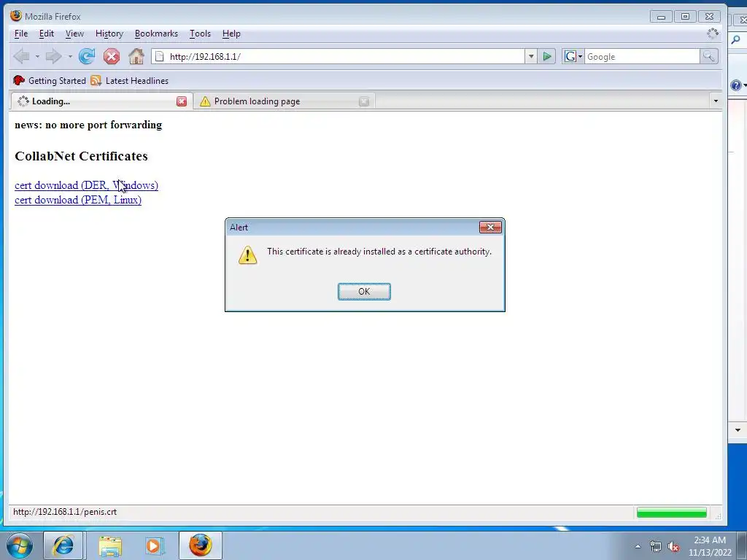Open Windows Explorer from taskbar
Viewport: 747px width, 560px height.
(x=110, y=545)
